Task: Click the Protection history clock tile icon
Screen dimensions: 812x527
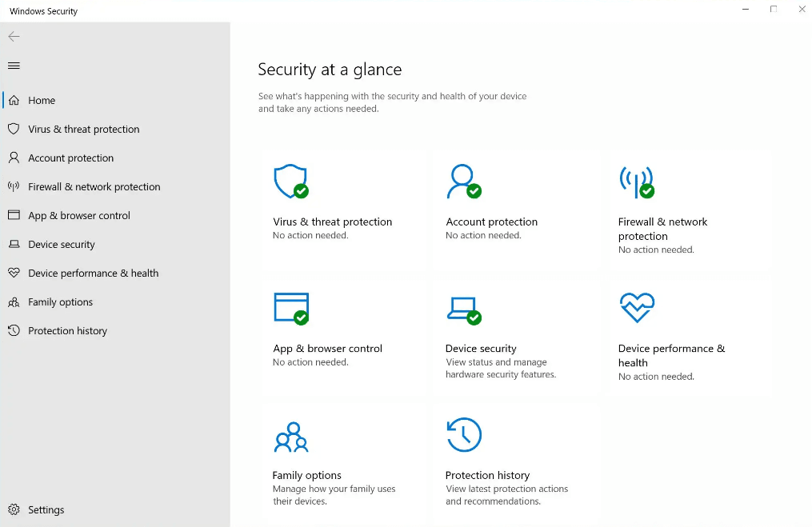Action: 464,435
